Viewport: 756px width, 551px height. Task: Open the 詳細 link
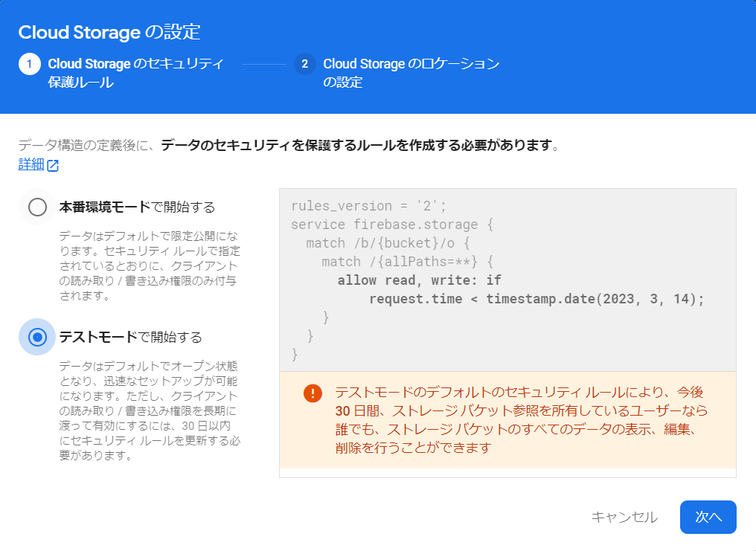point(31,164)
